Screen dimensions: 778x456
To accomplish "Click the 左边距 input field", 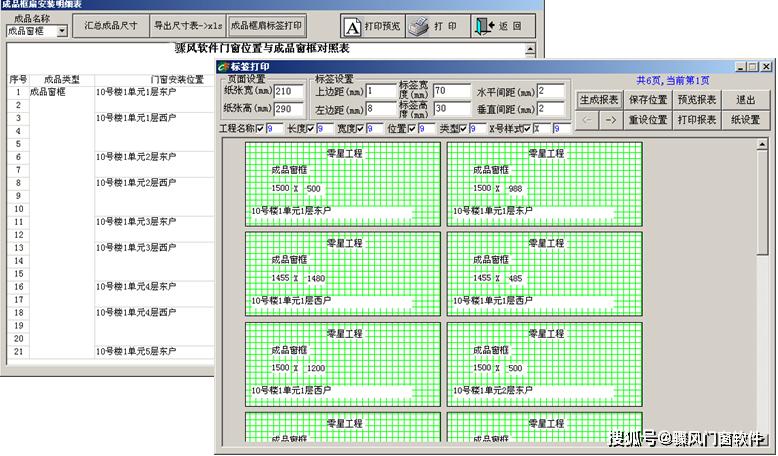I will click(x=381, y=109).
